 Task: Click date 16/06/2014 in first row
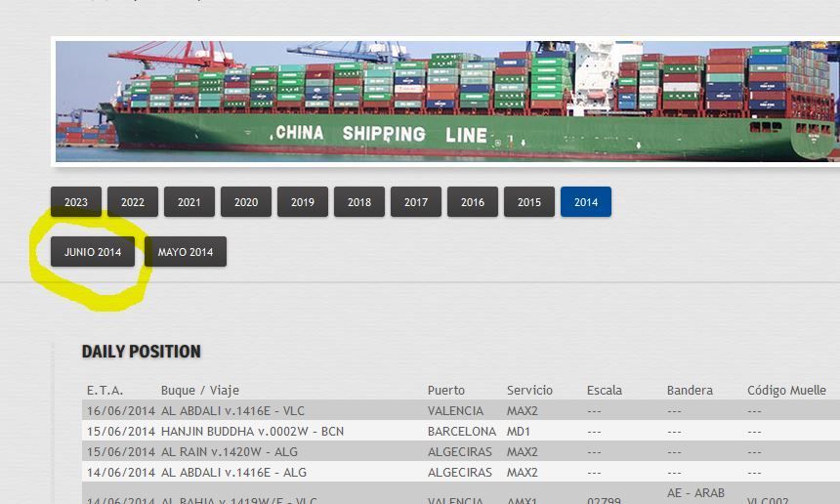click(120, 411)
